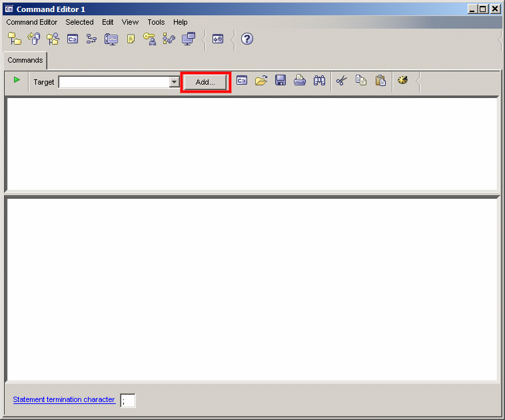The height and width of the screenshot is (420, 505).
Task: Click the Command Editor toolbar icon
Action: pos(73,39)
